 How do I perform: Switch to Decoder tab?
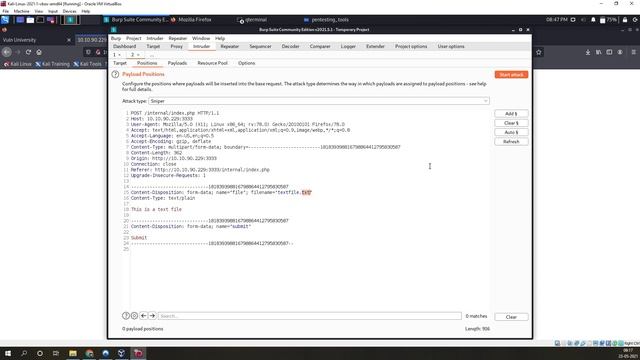pos(290,47)
